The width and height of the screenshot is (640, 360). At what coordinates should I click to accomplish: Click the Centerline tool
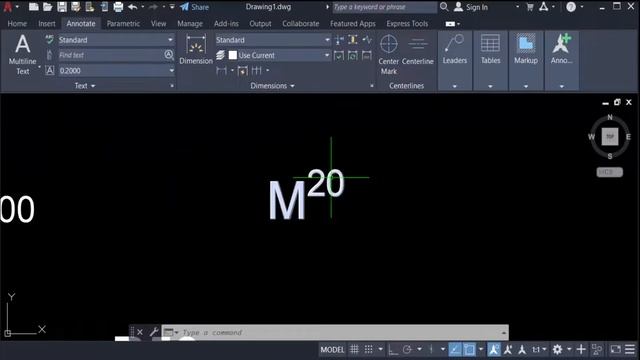click(x=418, y=49)
